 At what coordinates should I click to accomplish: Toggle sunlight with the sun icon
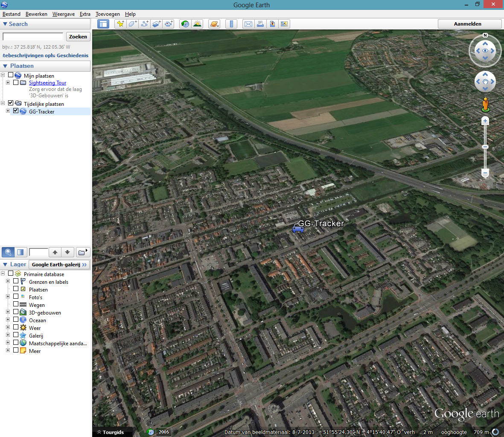tap(197, 24)
